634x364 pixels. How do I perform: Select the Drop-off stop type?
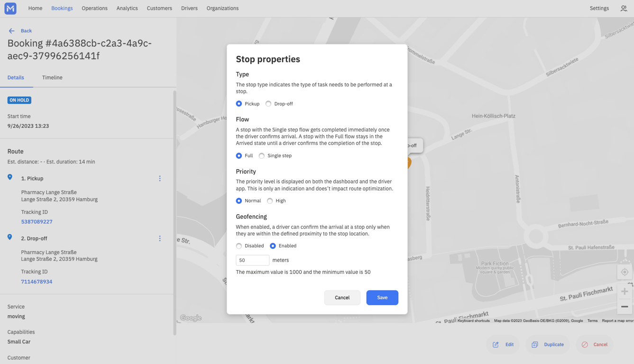(268, 104)
